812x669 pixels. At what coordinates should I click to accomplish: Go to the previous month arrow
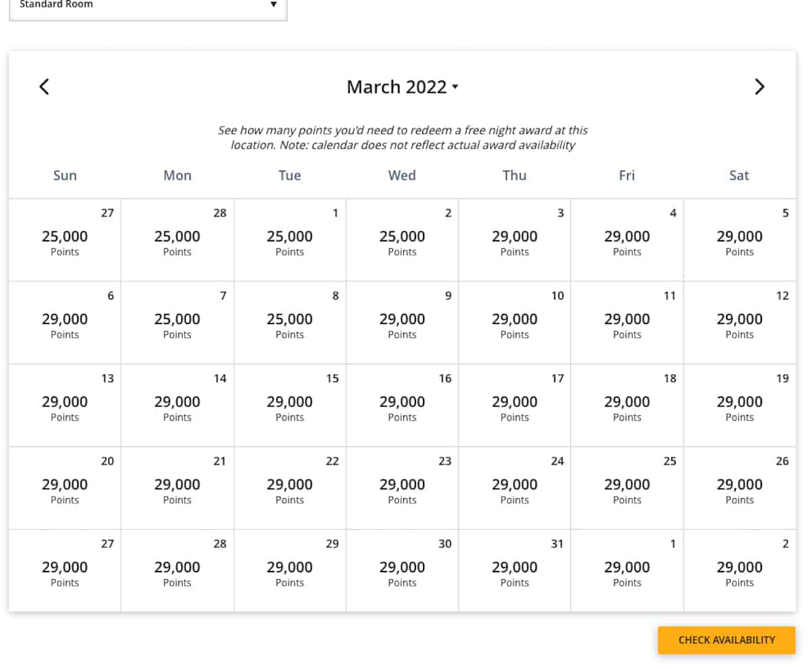pos(44,87)
